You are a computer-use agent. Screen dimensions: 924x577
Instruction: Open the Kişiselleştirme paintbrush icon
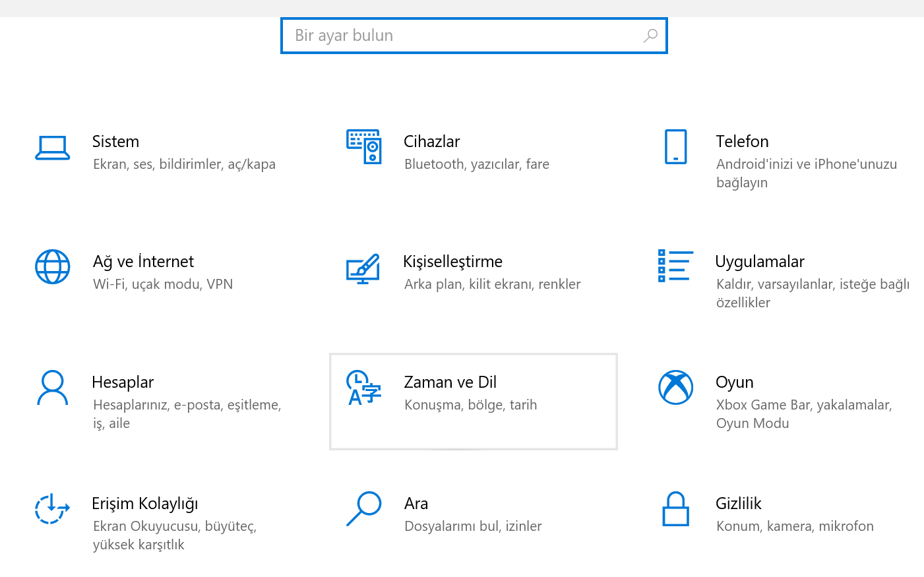[x=363, y=268]
